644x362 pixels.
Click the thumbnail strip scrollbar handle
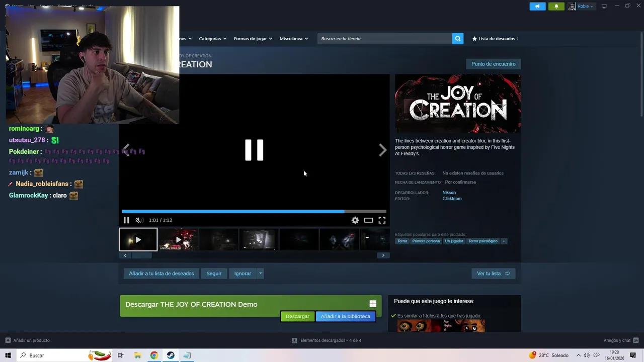[142, 255]
